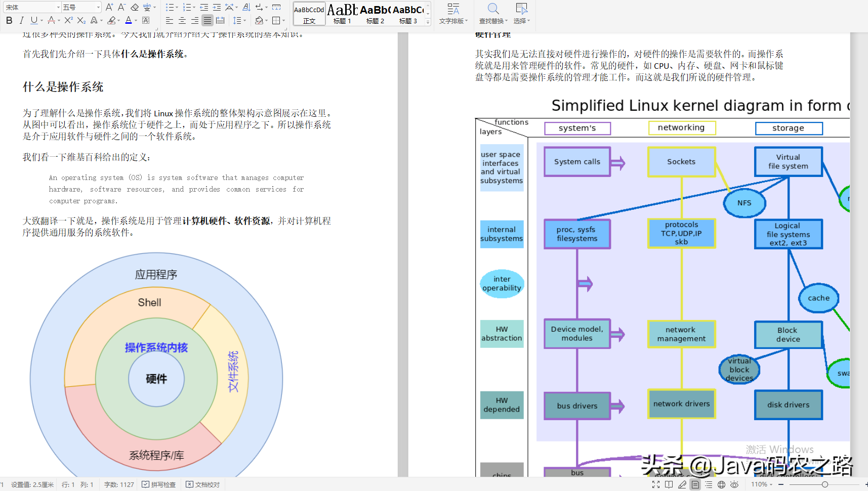868x491 pixels.
Task: Click the character border icon
Action: coord(146,21)
